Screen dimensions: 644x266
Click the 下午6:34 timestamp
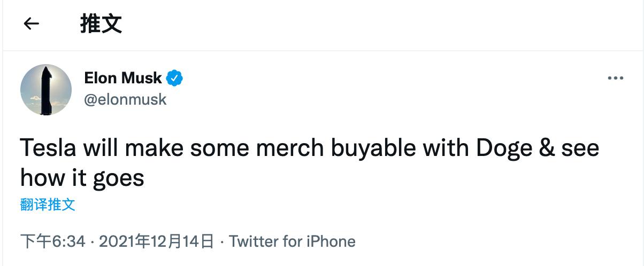pyautogui.click(x=52, y=241)
